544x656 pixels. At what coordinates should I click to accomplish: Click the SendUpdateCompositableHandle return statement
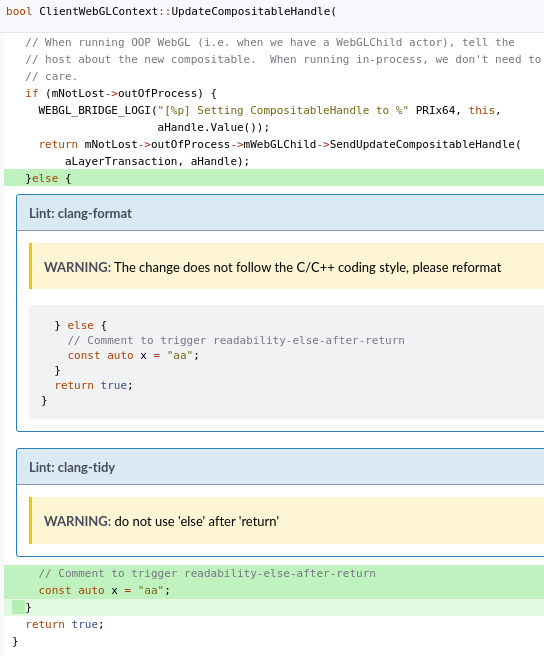[x=280, y=144]
